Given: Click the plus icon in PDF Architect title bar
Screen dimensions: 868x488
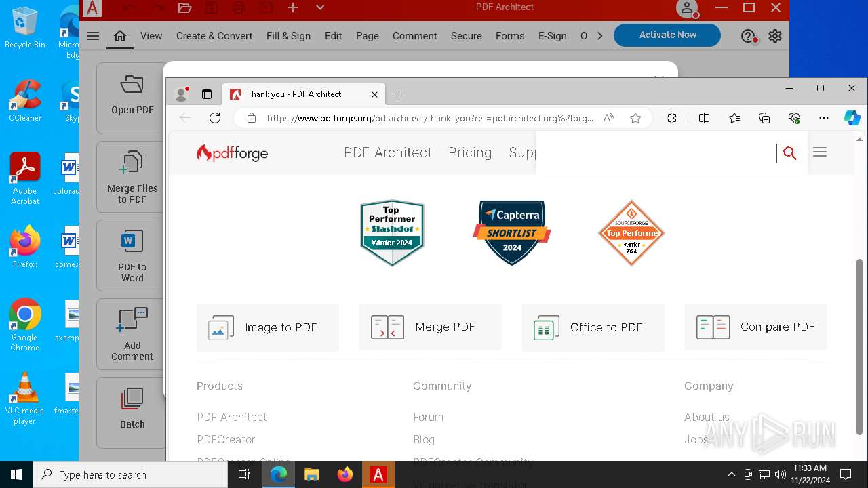Looking at the screenshot, I should [293, 7].
